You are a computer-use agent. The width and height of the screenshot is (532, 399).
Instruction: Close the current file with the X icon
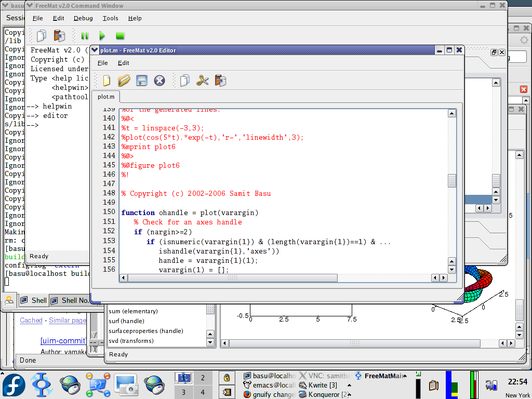[x=159, y=81]
